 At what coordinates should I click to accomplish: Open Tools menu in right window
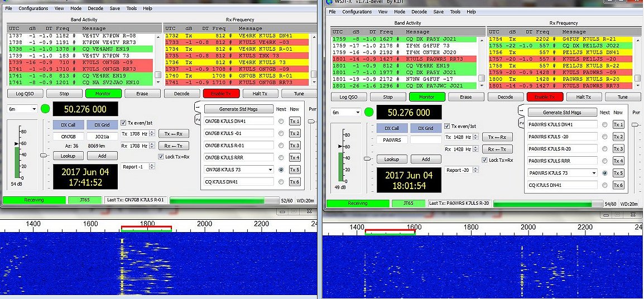click(455, 12)
